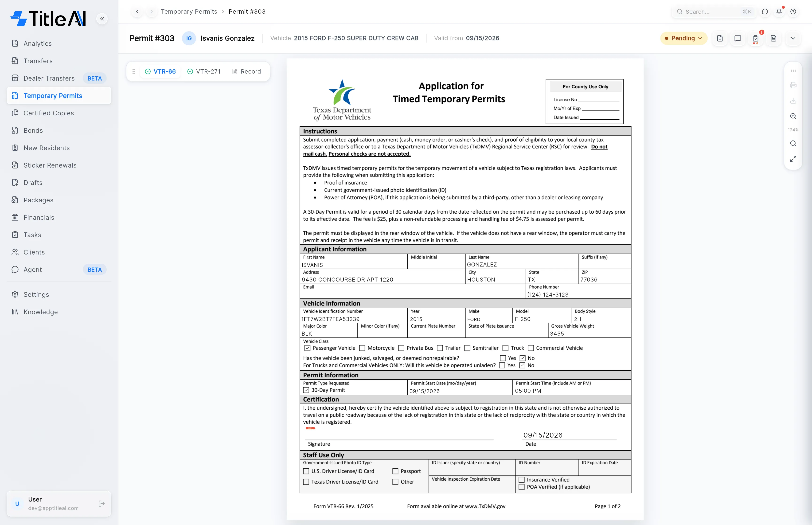Switch to the VTR-66 tab
The width and height of the screenshot is (812, 525).
(160, 72)
